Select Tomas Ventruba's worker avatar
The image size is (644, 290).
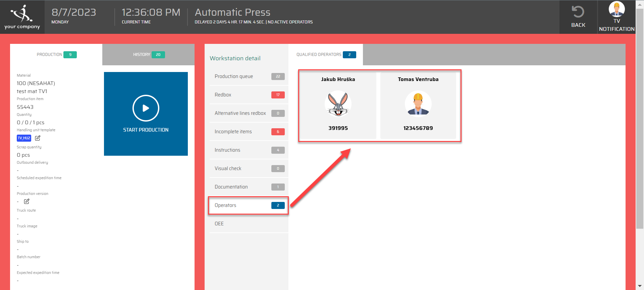418,103
